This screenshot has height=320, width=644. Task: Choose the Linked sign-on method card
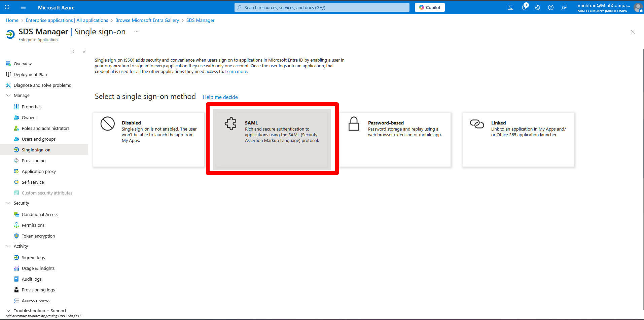518,140
